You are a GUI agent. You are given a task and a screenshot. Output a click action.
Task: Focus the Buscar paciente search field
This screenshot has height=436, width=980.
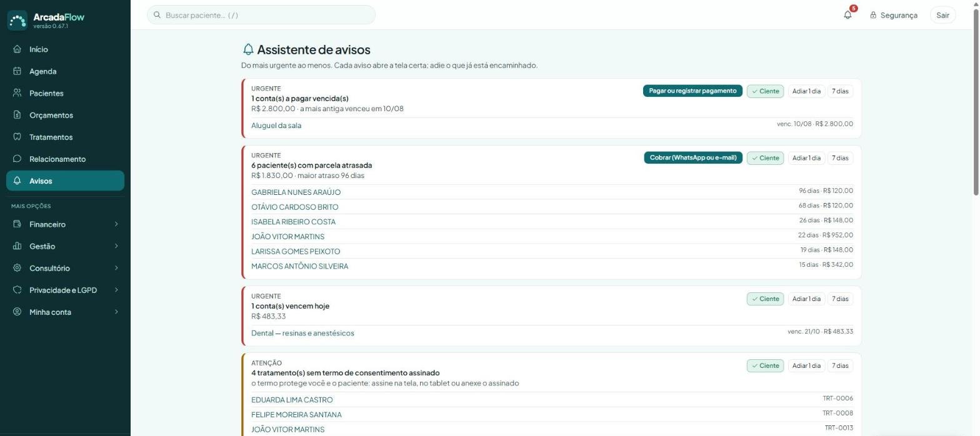pos(261,15)
